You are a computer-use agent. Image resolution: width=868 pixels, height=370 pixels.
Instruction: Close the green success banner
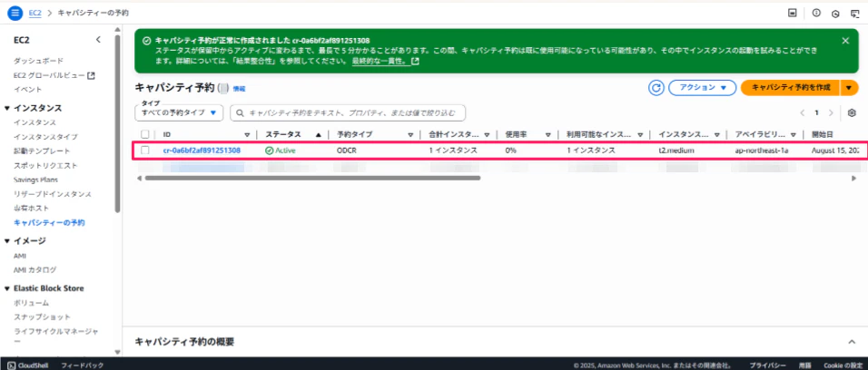pos(845,41)
